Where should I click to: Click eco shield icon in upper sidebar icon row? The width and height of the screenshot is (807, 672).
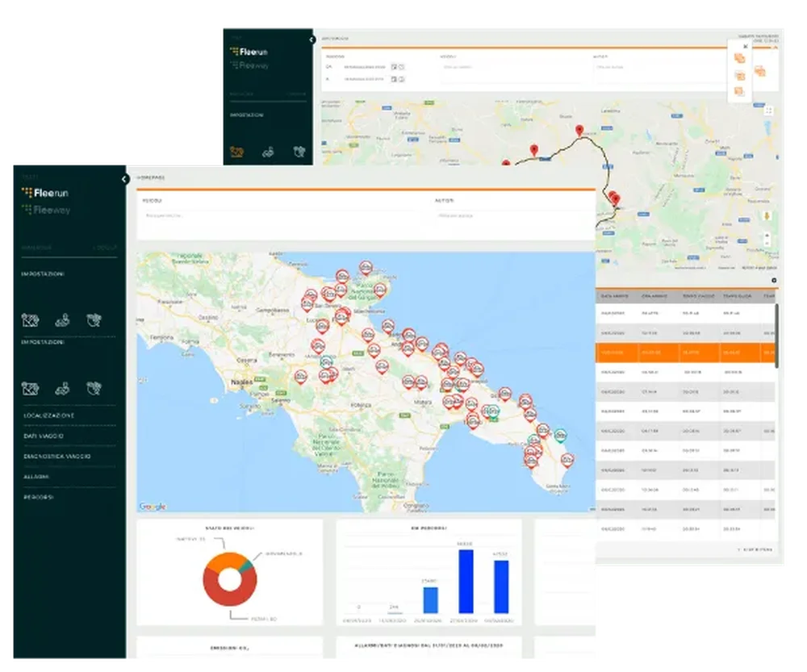click(x=94, y=320)
